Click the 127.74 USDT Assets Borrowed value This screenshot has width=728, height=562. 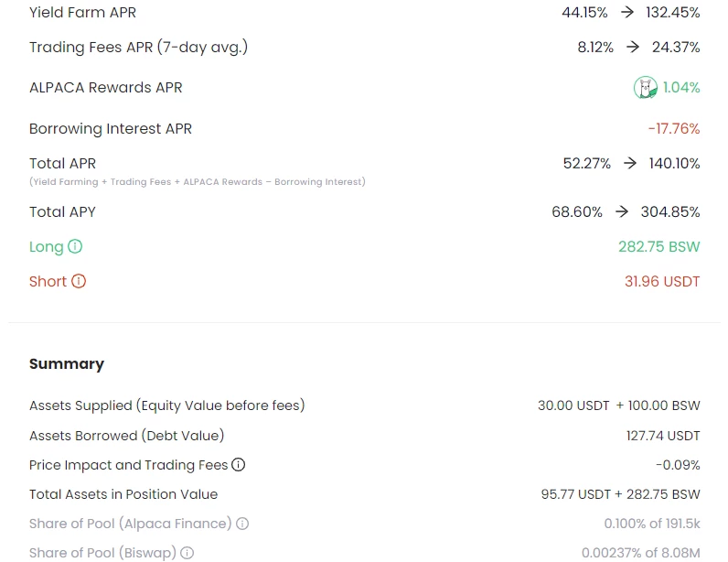tap(663, 436)
